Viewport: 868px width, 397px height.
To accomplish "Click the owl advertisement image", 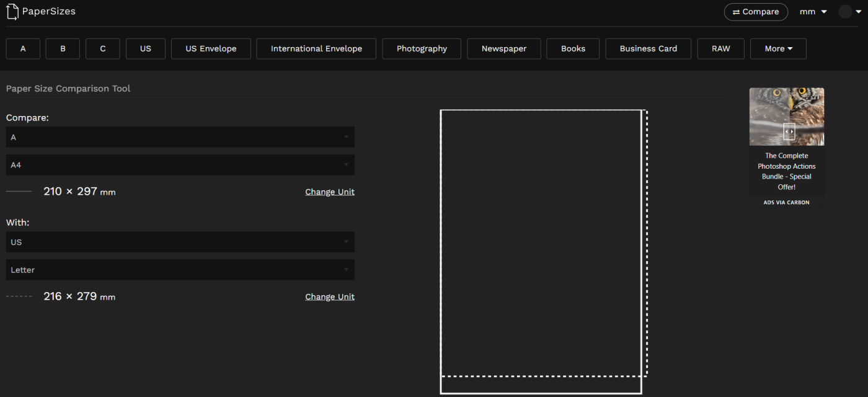I will (x=787, y=117).
